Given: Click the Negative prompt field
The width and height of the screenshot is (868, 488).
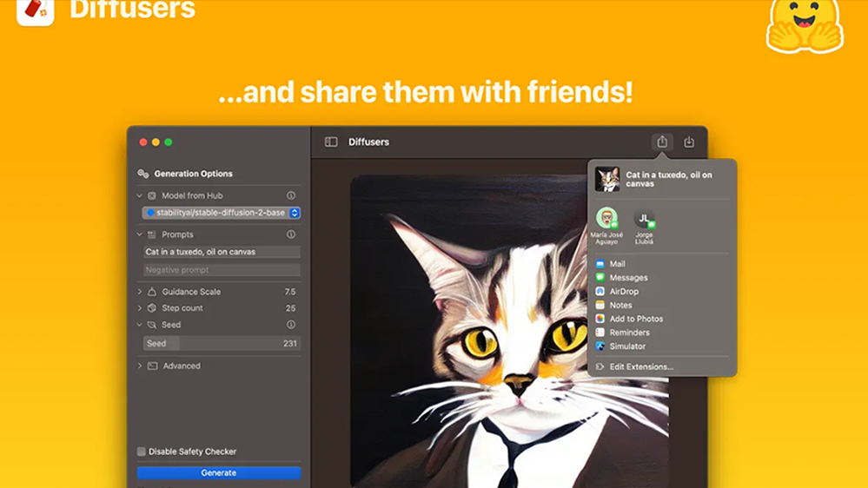Looking at the screenshot, I should 222,270.
